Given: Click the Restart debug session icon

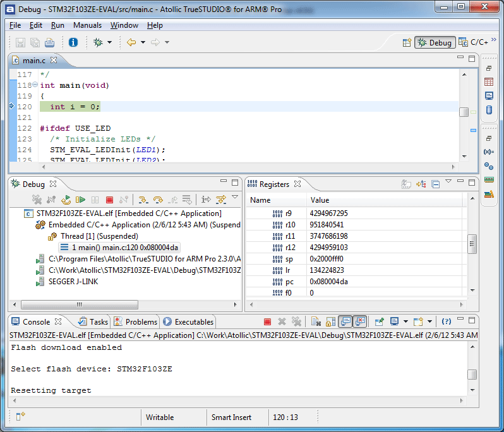Looking at the screenshot, I should (66, 200).
